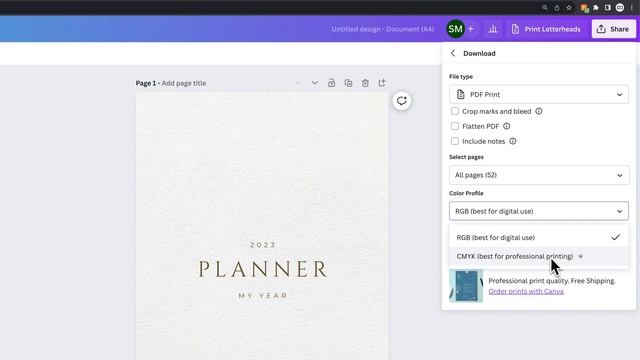Select the 2023 text on the page

(263, 245)
